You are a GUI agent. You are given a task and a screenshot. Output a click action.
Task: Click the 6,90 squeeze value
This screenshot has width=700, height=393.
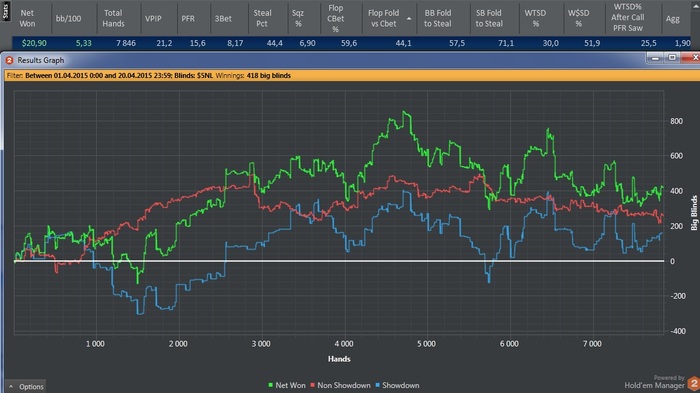tap(307, 43)
